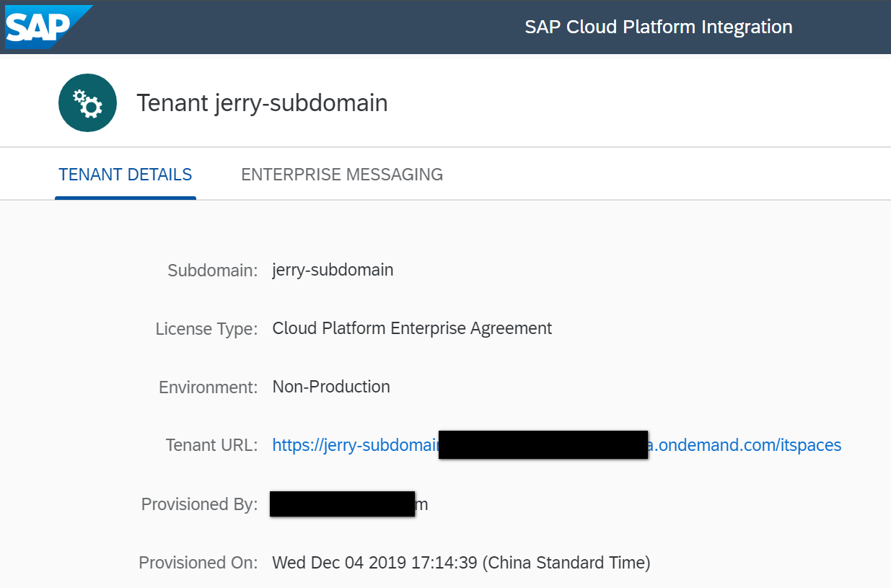
Task: Click the 'Tenant URL:' label
Action: coord(211,446)
